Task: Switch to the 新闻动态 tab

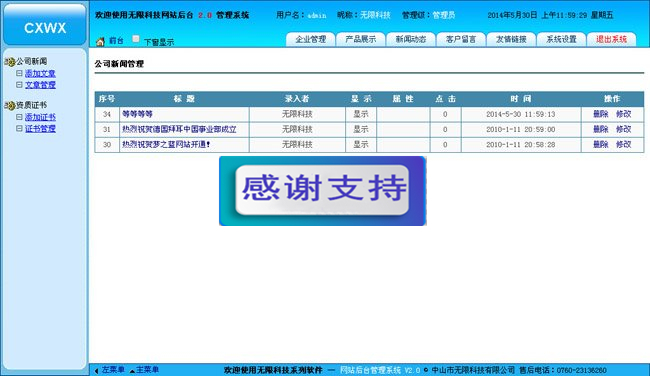Action: click(411, 39)
